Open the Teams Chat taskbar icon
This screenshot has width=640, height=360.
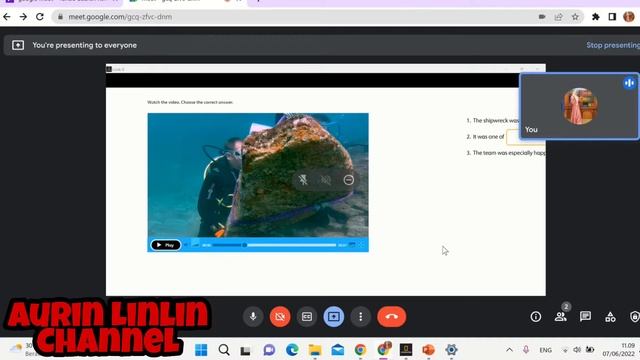pyautogui.click(x=269, y=350)
